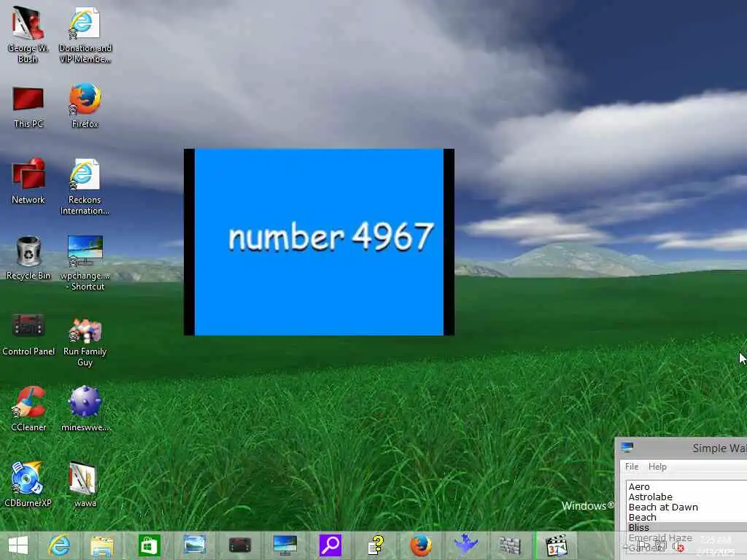747x560 pixels.
Task: Open the File menu in Simple Wallpaper window
Action: [632, 467]
